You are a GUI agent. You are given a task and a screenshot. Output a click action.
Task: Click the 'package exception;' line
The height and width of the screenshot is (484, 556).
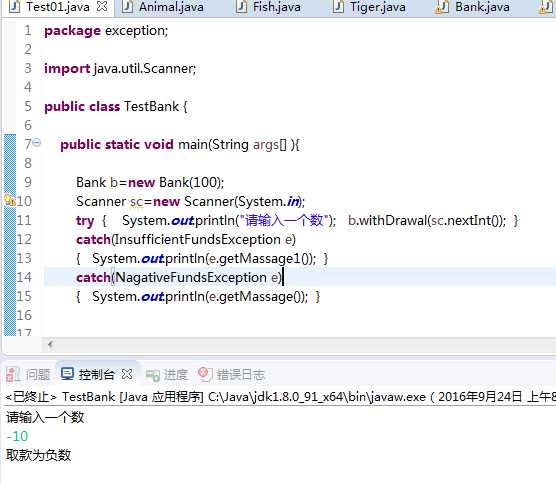pyautogui.click(x=106, y=31)
